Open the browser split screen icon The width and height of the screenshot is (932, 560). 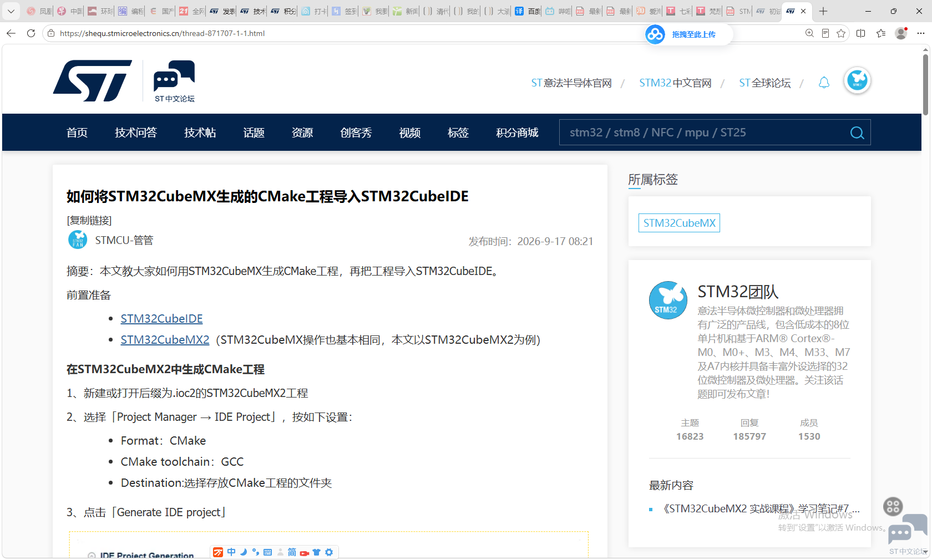pos(860,33)
